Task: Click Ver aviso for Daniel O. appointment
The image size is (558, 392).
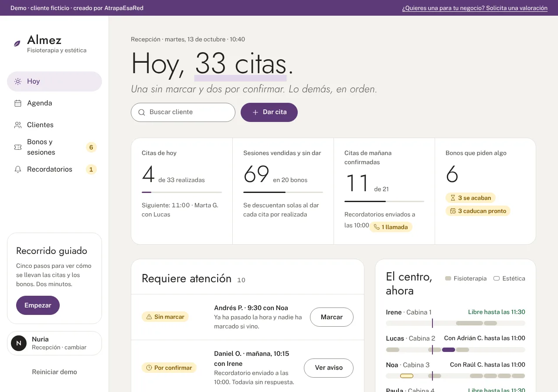Action: coord(329,368)
